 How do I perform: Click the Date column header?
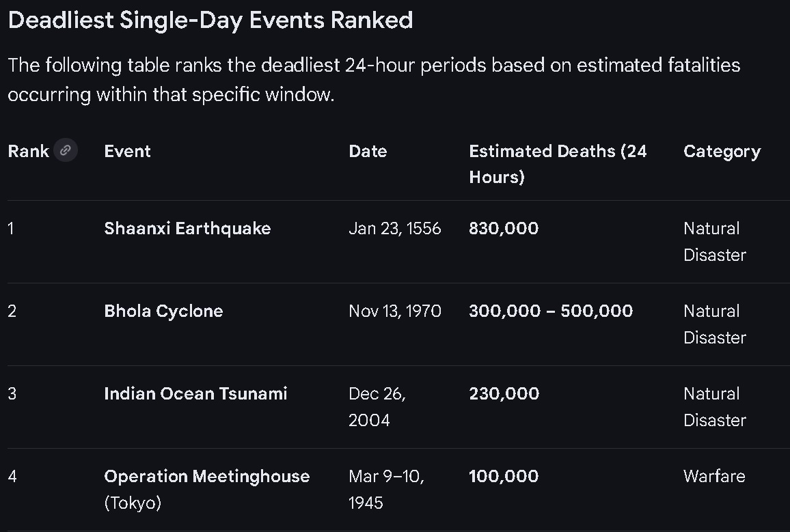(x=368, y=151)
